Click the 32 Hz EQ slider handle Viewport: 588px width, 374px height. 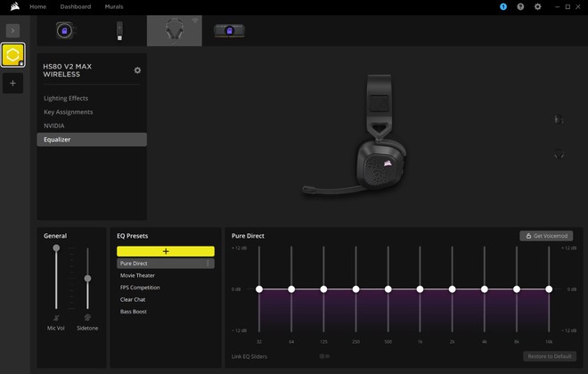(259, 289)
